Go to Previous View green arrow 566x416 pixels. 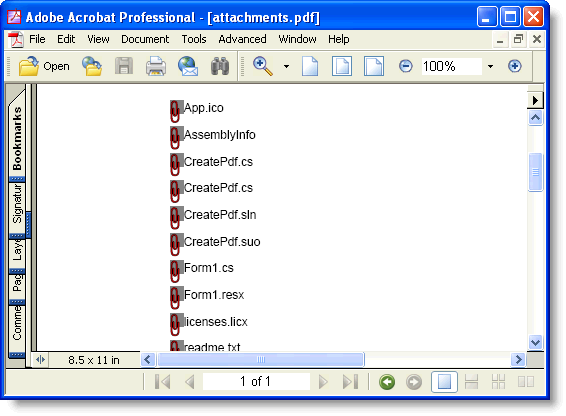point(387,382)
